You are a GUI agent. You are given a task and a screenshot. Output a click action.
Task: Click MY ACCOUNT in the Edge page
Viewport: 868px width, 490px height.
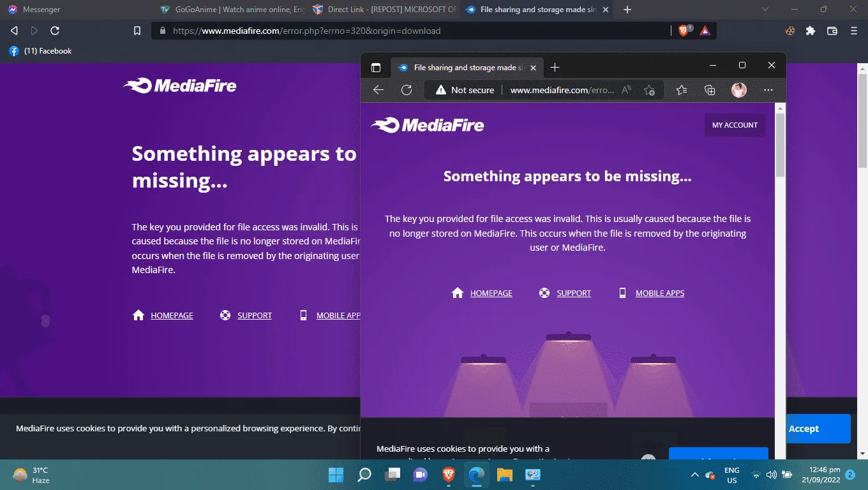(735, 125)
